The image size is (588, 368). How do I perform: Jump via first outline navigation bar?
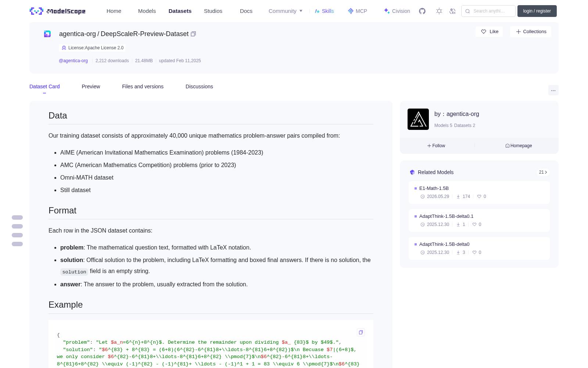tap(17, 217)
